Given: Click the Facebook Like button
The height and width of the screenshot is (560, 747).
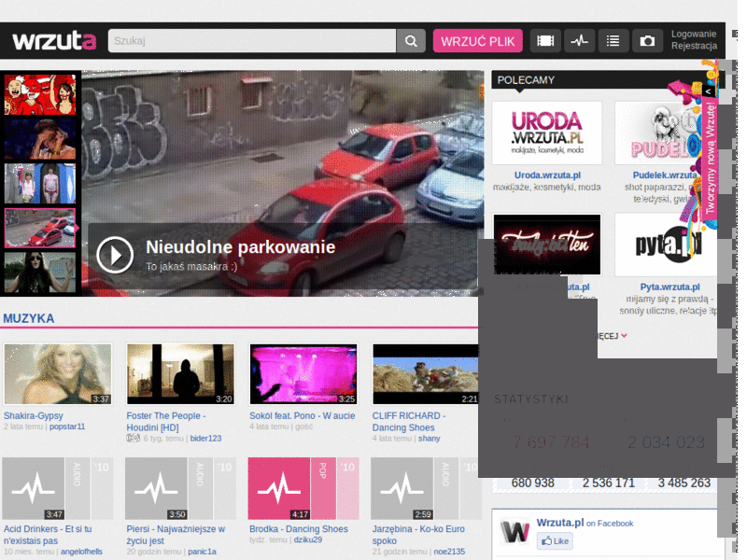Looking at the screenshot, I should [x=555, y=541].
